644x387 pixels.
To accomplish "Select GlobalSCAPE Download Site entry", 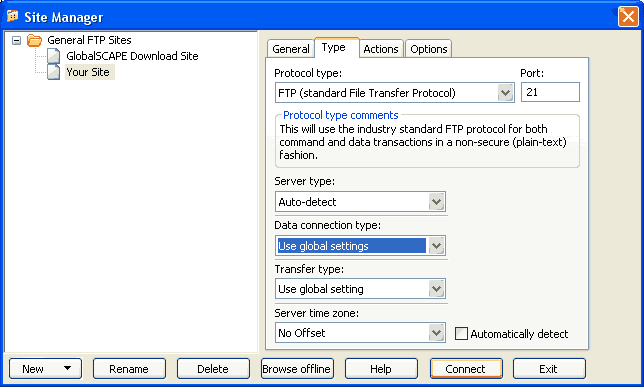I will [132, 56].
